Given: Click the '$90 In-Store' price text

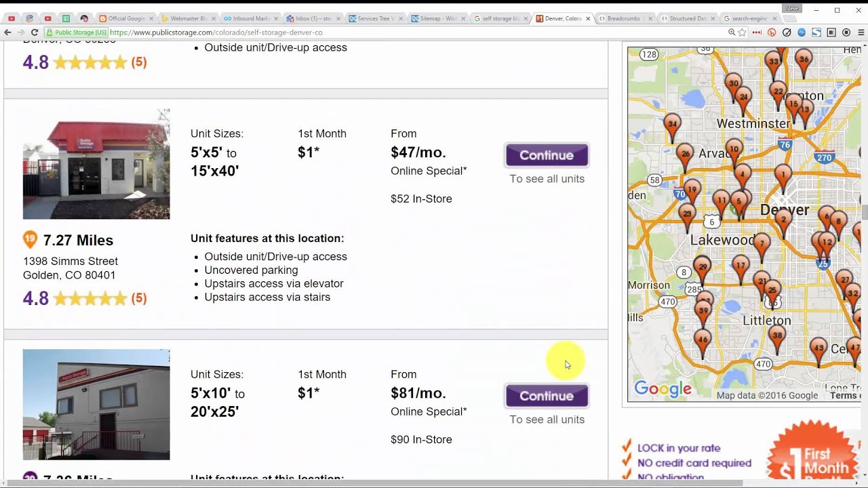Looking at the screenshot, I should tap(421, 439).
